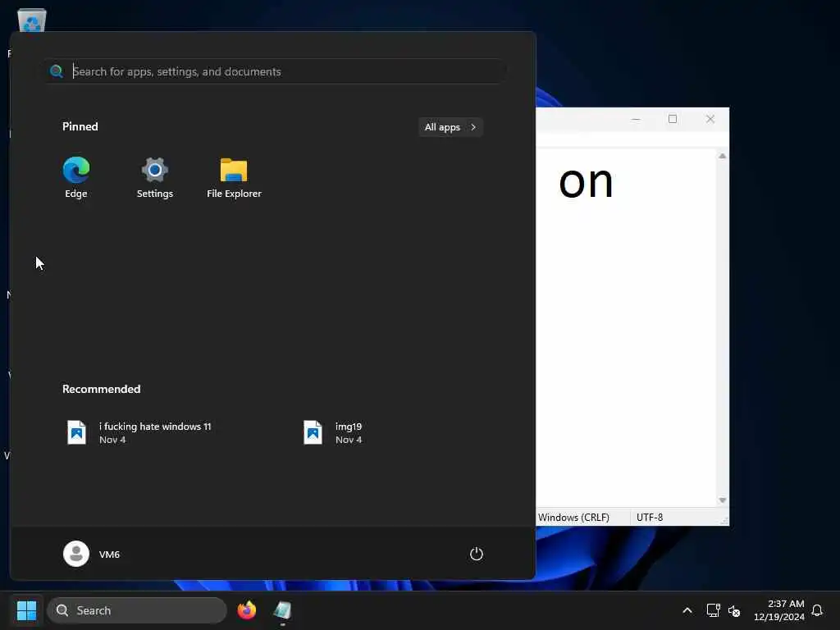Click the Windows (CRLF) status bar entry
Image resolution: width=840 pixels, height=630 pixels.
(573, 518)
